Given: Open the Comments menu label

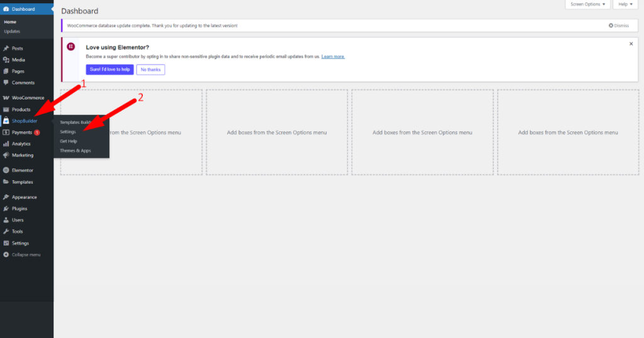Looking at the screenshot, I should [x=23, y=82].
